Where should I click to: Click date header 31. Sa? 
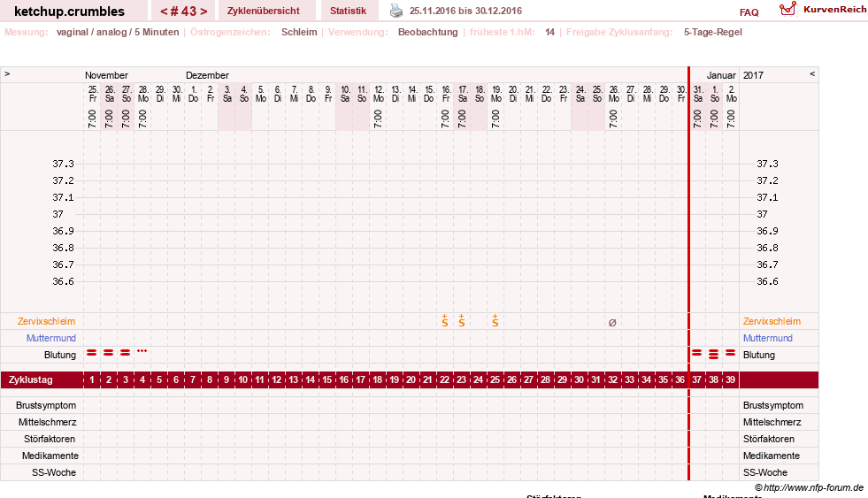698,94
